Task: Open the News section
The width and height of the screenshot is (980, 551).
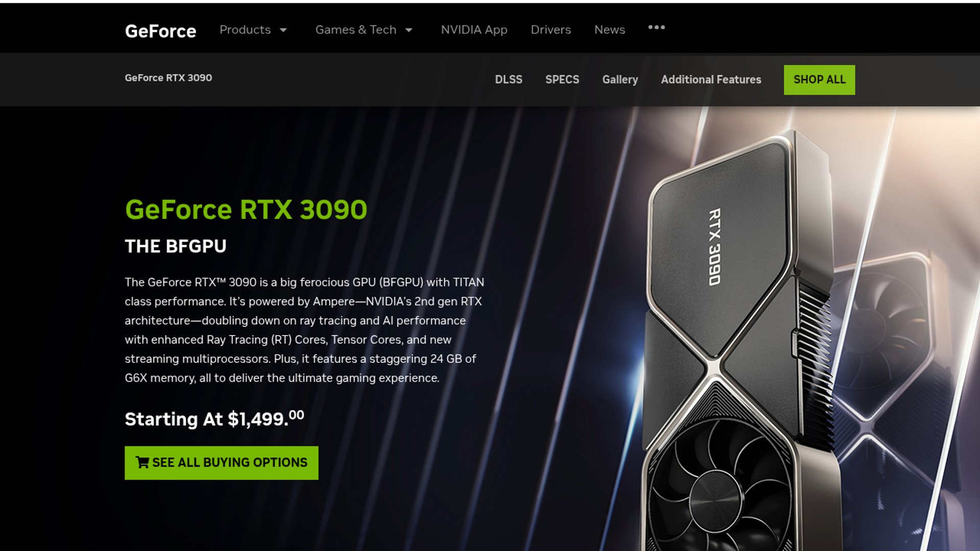Action: point(609,30)
